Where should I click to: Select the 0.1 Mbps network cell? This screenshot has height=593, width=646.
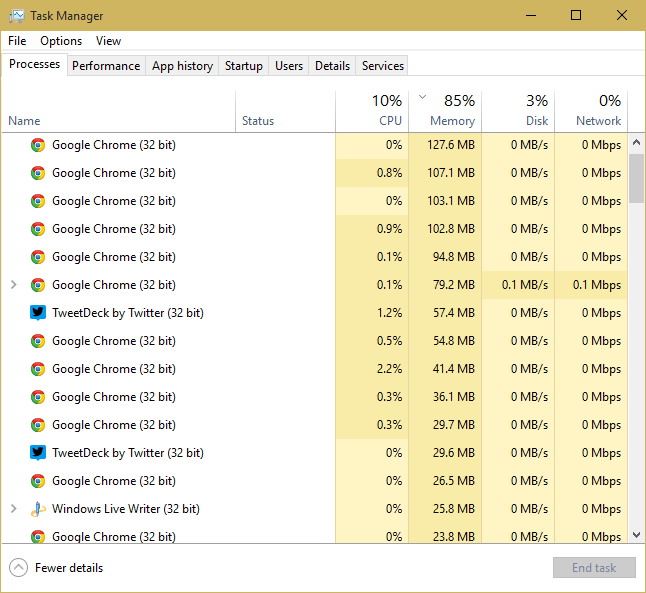point(591,285)
